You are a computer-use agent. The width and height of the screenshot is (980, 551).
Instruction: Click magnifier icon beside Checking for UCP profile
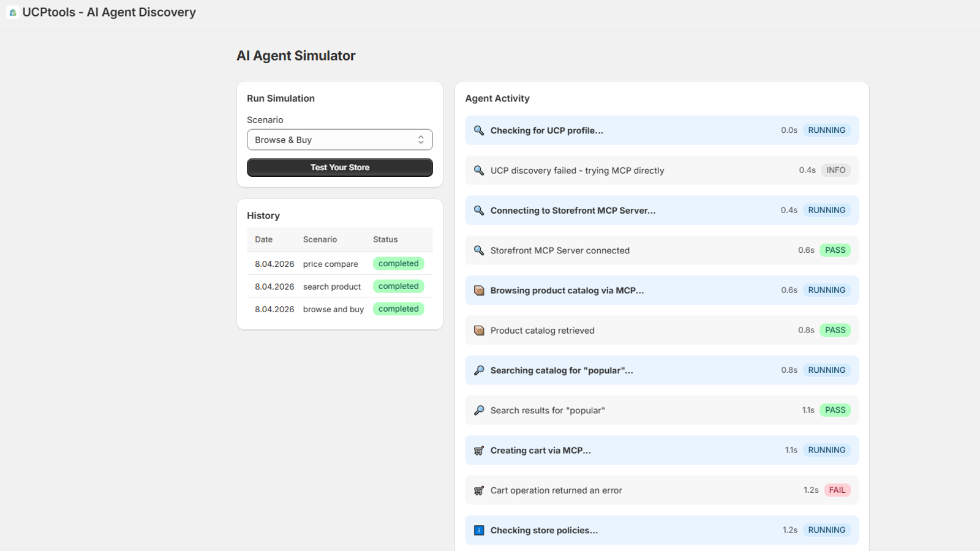(479, 130)
